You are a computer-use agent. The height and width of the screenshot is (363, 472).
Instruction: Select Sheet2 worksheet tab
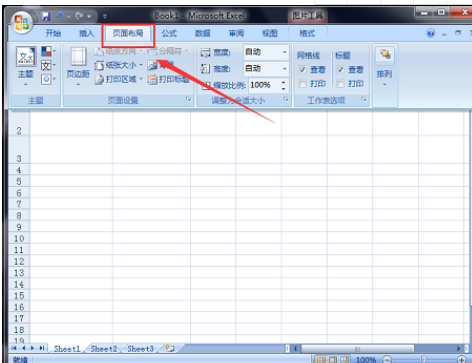pos(104,349)
